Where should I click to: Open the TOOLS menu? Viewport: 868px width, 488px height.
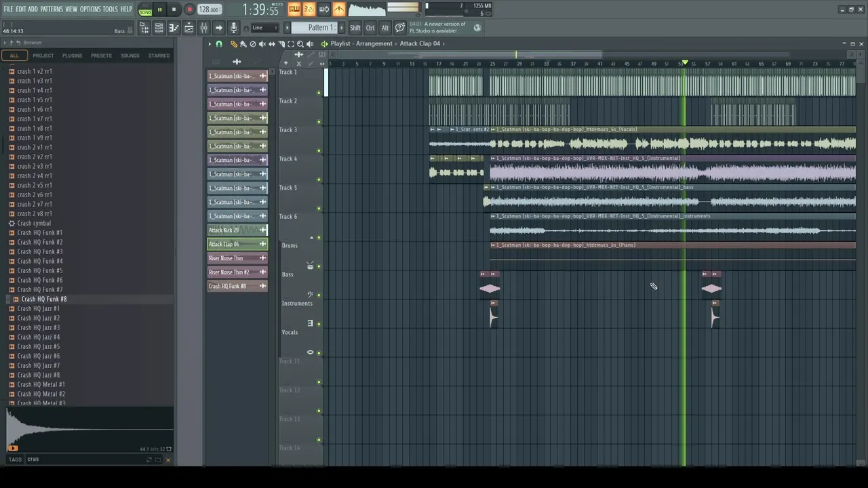pos(110,9)
